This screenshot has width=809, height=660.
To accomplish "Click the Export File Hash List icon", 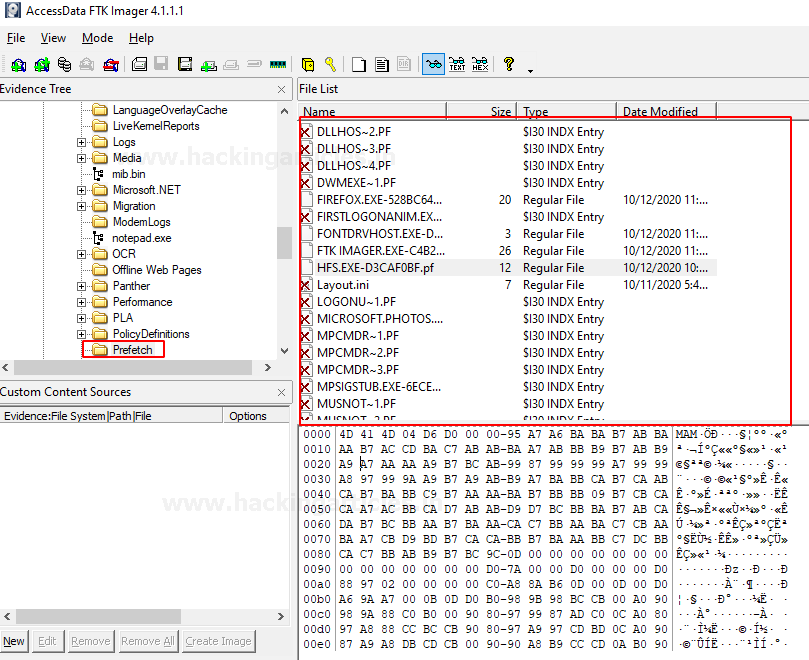I will (382, 65).
